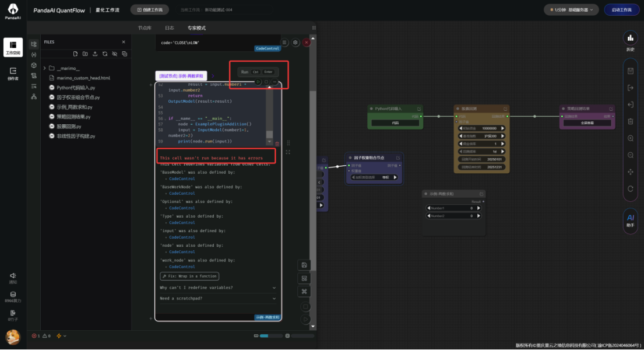Open the AI 助手 assistant button
Image resolution: width=644 pixels, height=350 pixels.
631,220
